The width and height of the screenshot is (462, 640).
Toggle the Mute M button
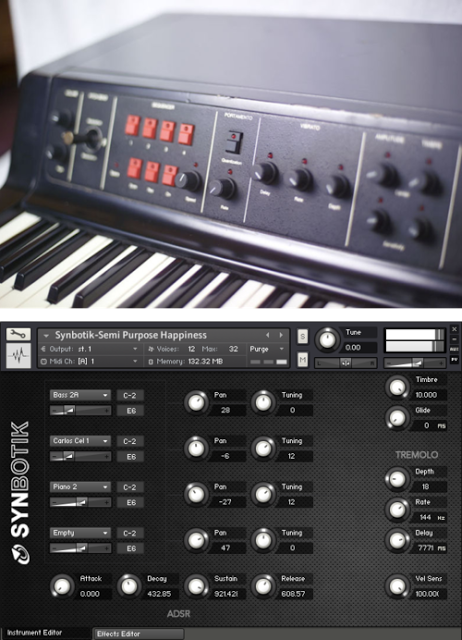(302, 360)
